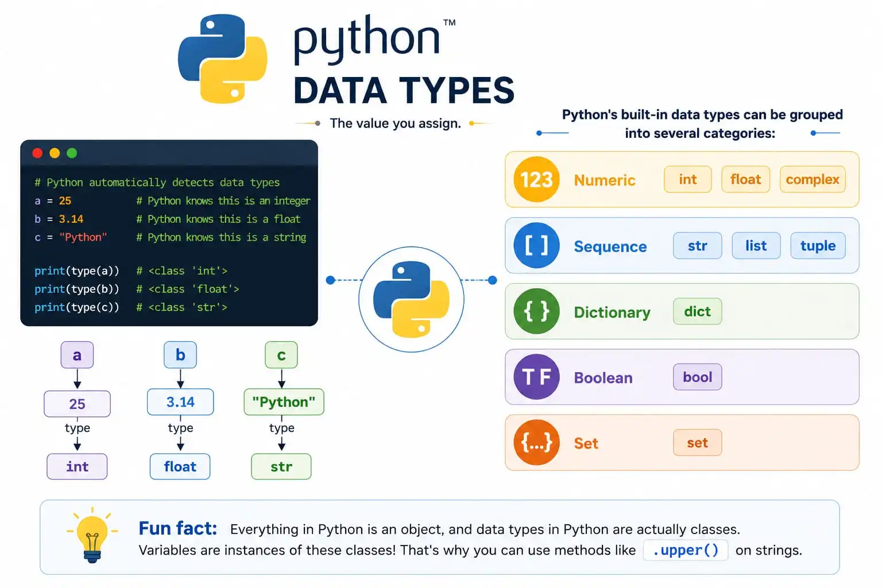Click "The value you assign." subtitle
Image resolution: width=882 pixels, height=588 pixels.
[x=395, y=123]
